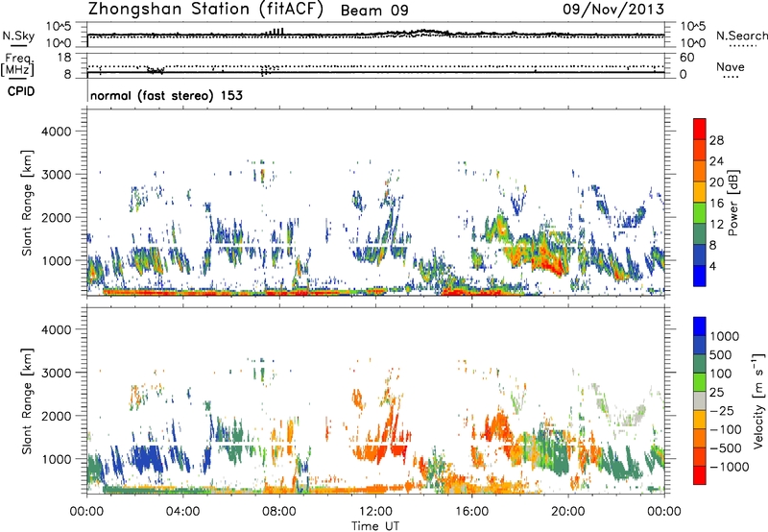Select the '500' Velocity colorbar value

(721, 354)
